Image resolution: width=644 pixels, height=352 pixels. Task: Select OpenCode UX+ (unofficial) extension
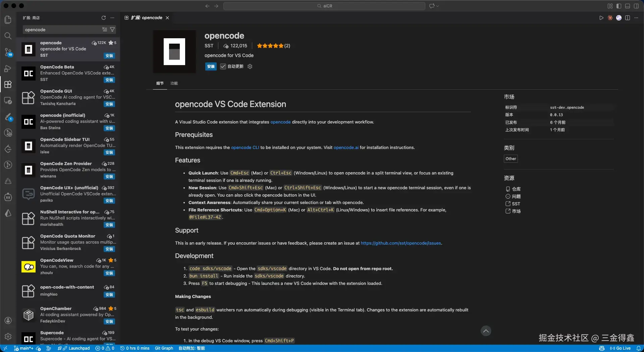point(68,194)
